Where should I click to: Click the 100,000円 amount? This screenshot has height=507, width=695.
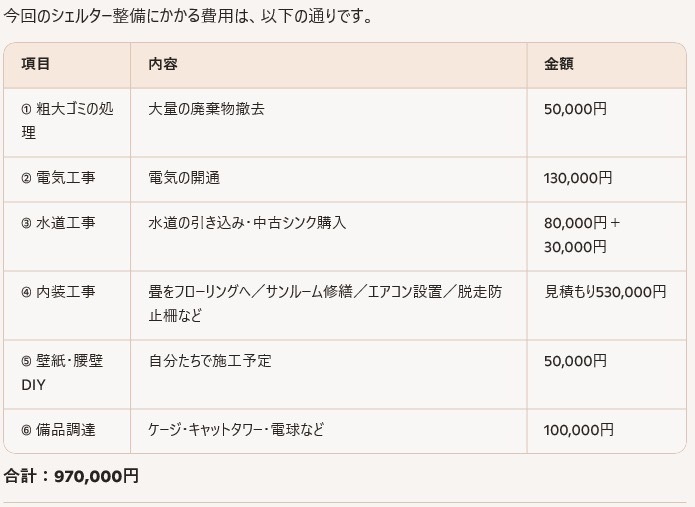click(x=579, y=430)
